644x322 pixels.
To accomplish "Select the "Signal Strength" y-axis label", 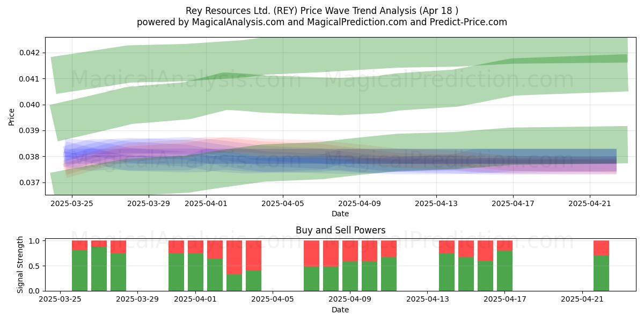I will [20, 266].
